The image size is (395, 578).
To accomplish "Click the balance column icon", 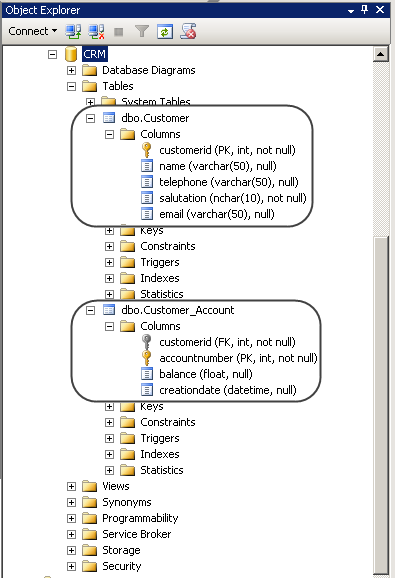I will click(147, 374).
